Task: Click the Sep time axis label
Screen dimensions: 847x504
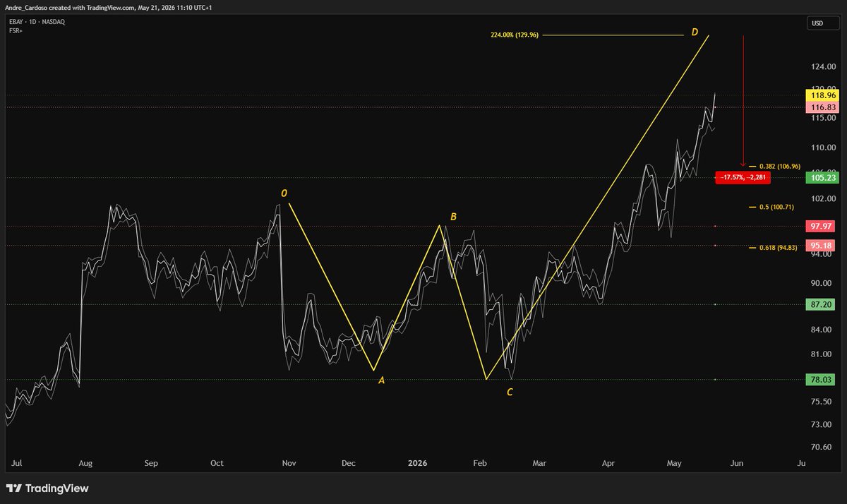Action: 150,464
